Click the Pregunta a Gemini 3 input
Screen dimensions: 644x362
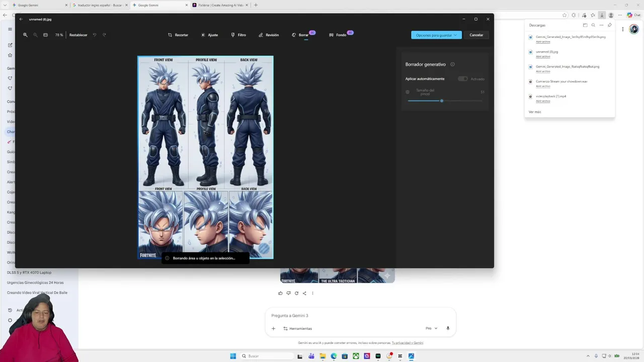[x=360, y=316]
